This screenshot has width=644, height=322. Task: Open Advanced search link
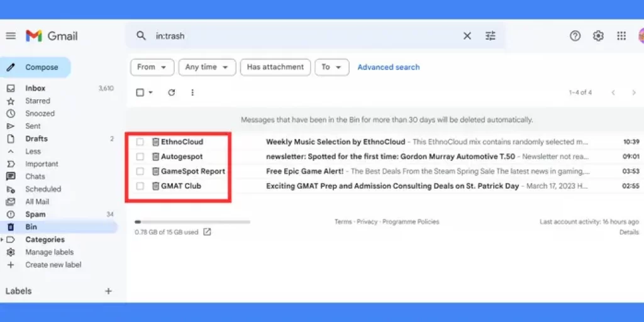(389, 67)
